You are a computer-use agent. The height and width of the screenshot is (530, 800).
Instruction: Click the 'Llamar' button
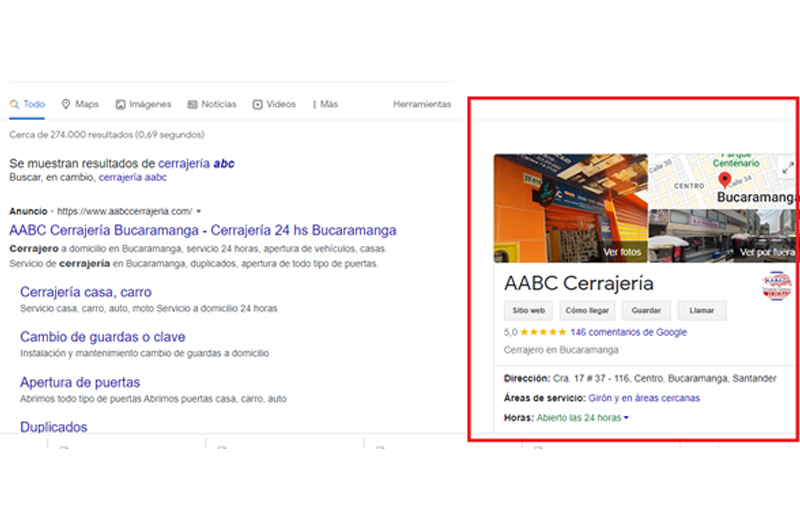coord(702,310)
